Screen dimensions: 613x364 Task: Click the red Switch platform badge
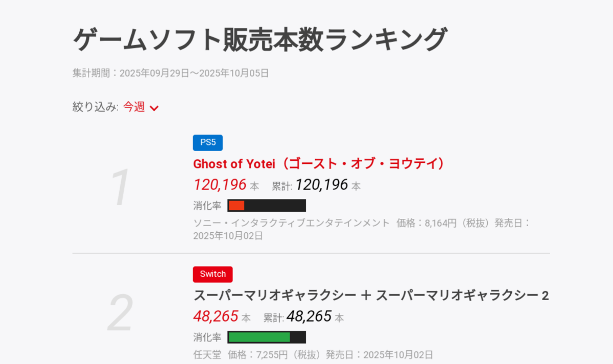(213, 274)
